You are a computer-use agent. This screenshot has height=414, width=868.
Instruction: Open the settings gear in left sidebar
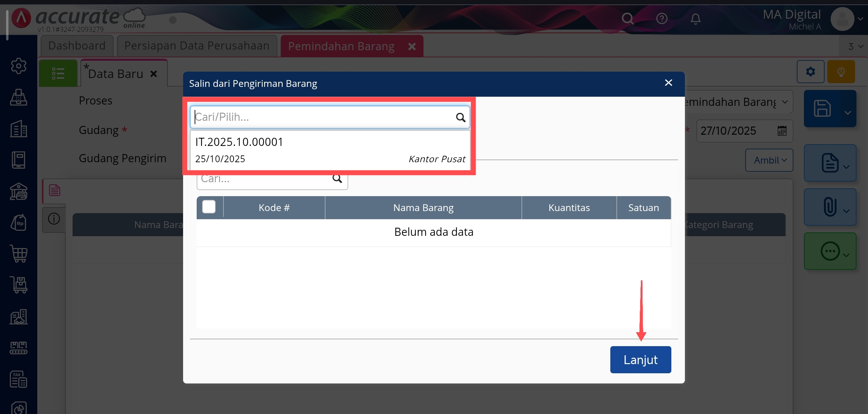pyautogui.click(x=18, y=66)
